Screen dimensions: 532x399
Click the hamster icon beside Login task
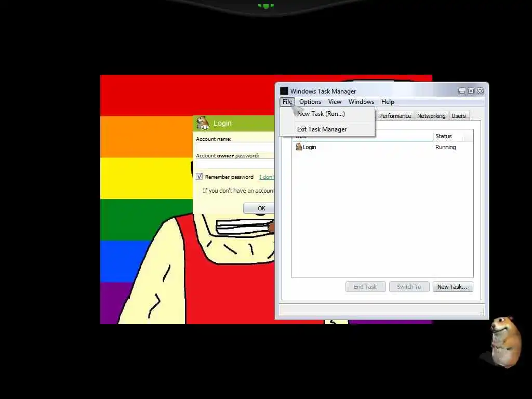299,147
